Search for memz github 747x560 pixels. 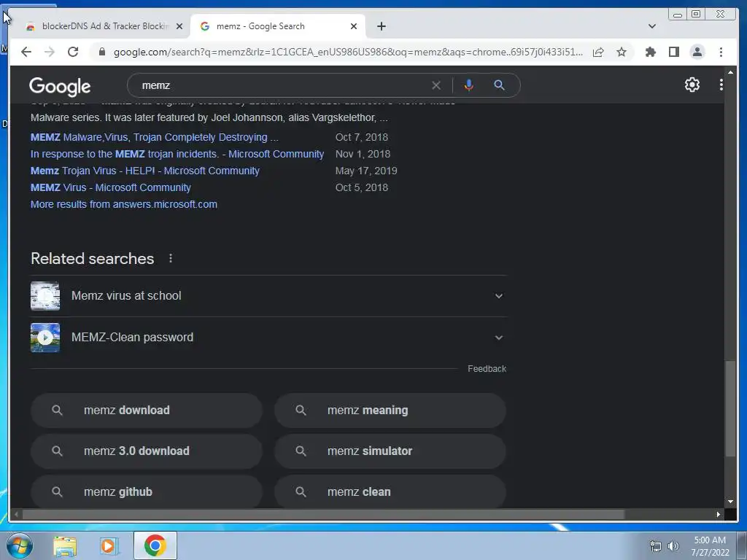click(x=146, y=491)
